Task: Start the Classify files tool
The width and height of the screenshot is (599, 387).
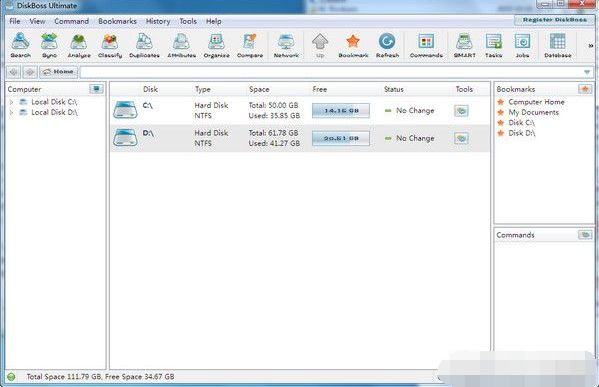Action: point(110,45)
